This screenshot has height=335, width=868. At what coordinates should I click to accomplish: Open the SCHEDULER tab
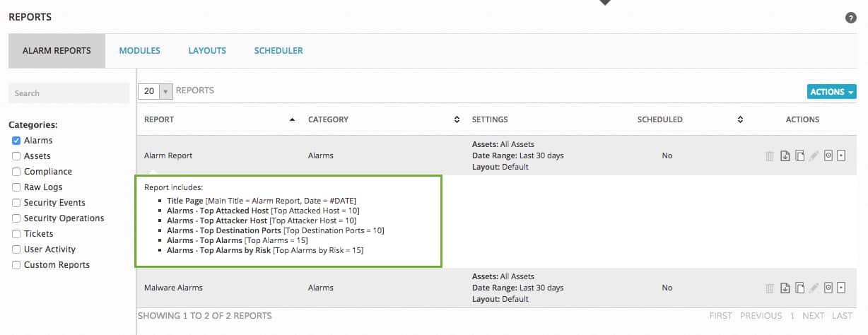278,51
